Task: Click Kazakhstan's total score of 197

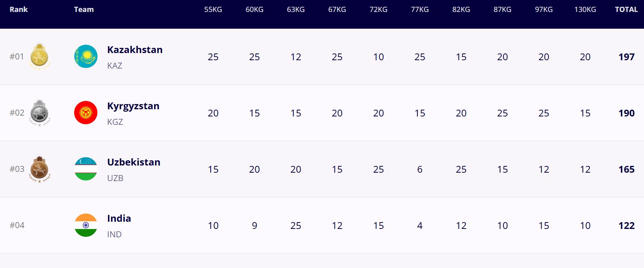Action: 626,57
